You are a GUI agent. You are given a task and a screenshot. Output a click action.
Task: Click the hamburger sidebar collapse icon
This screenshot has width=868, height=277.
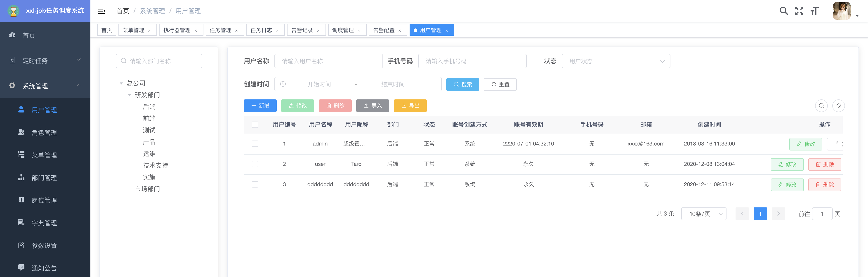(x=101, y=11)
